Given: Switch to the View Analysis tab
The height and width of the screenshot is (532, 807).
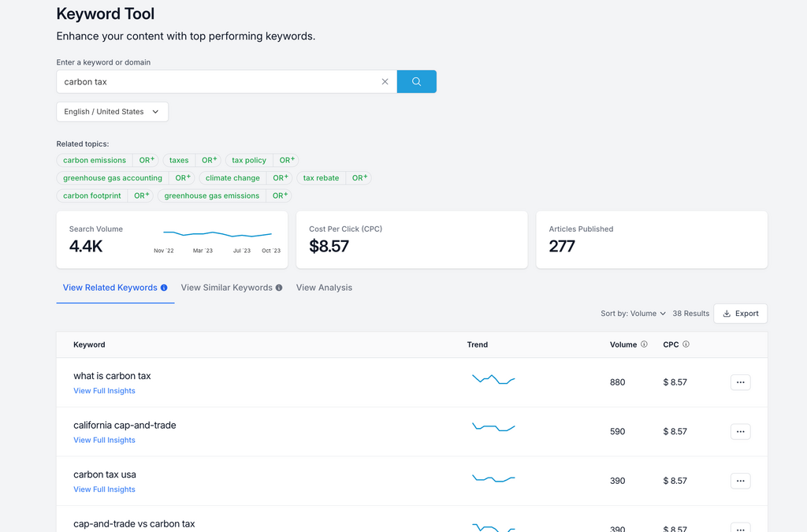Looking at the screenshot, I should (324, 288).
